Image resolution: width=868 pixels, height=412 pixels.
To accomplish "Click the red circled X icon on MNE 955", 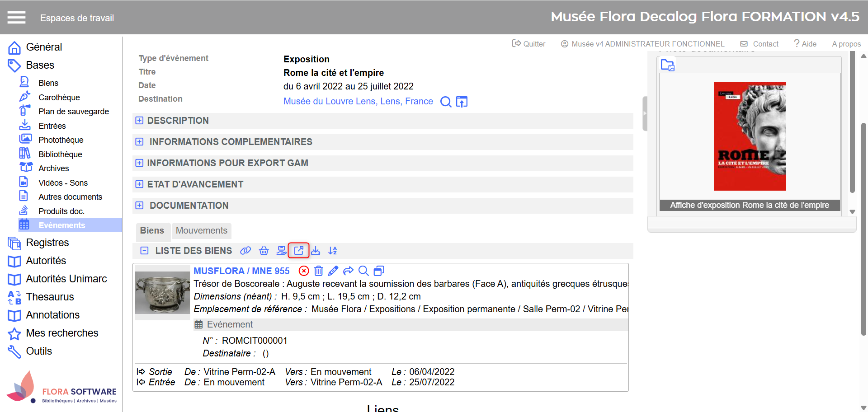I will click(x=304, y=271).
